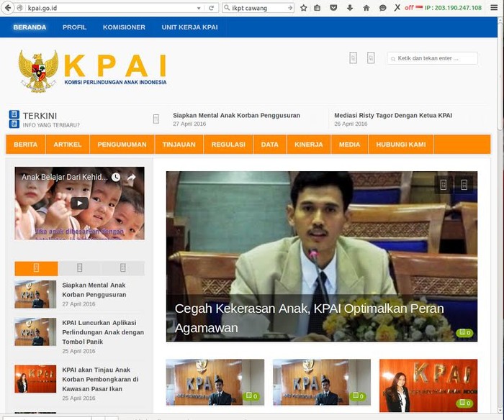Screen dimensions: 504x420
Task: Open the DATA tab
Action: [x=270, y=145]
